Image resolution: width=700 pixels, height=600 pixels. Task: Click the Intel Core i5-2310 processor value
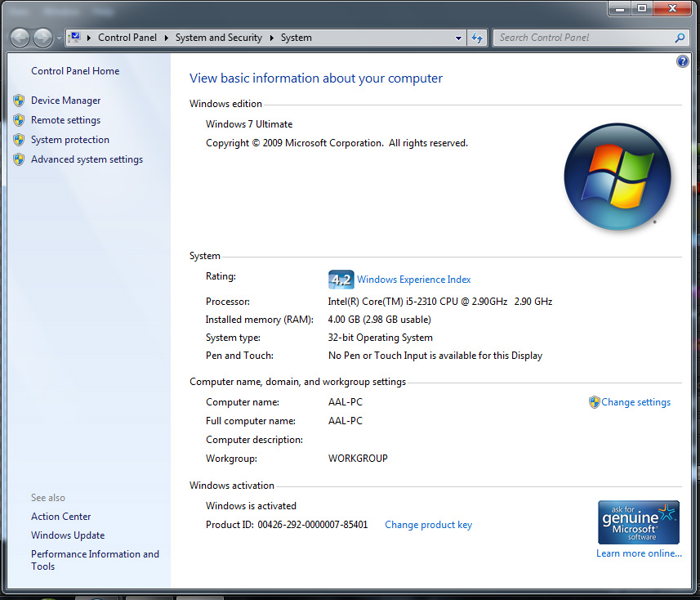(x=439, y=302)
